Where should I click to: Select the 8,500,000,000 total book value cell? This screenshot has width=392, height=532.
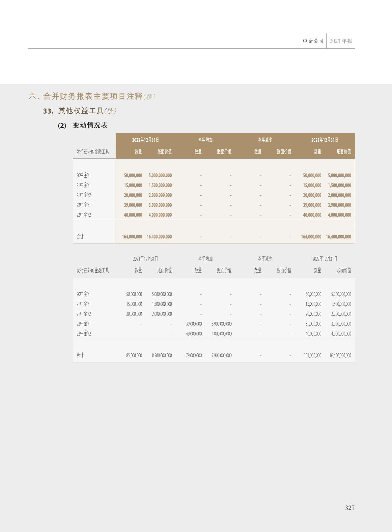(161, 355)
